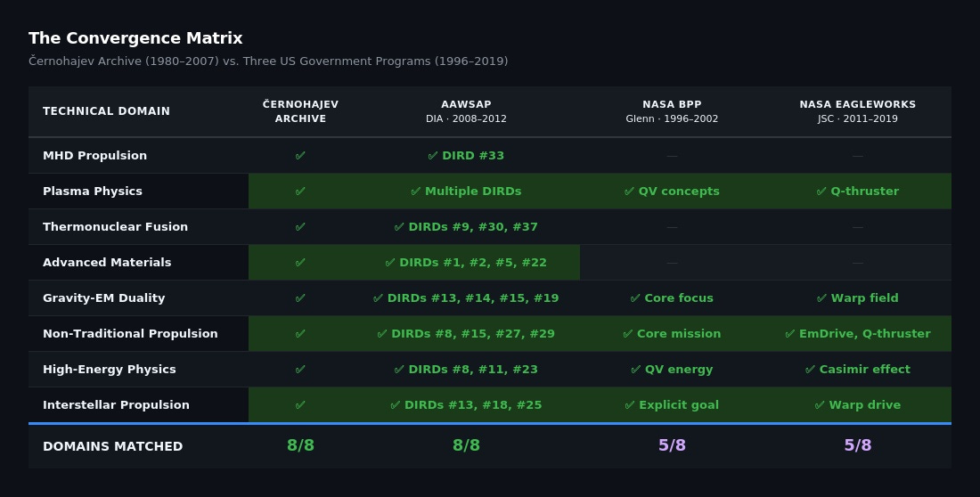Viewport: 980px width, 497px height.
Task: Click the 'Warp drive' cell
Action: tap(857, 405)
